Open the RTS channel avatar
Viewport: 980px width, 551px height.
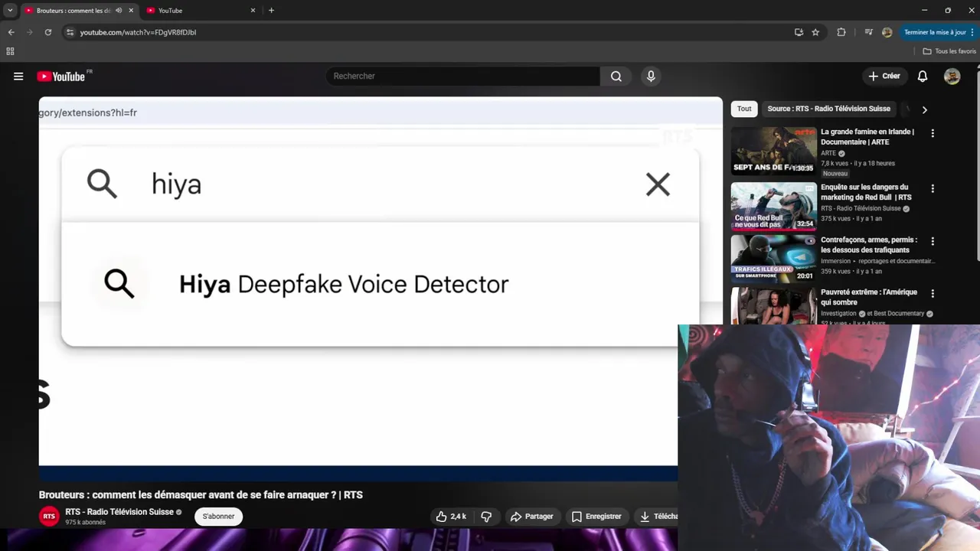pos(49,517)
